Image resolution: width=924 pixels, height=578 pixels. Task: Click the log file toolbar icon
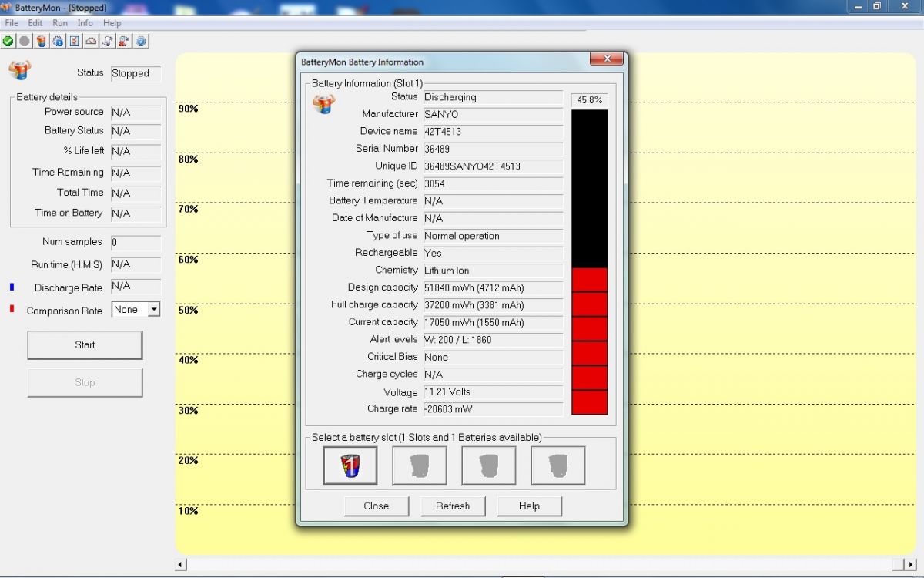(x=107, y=41)
